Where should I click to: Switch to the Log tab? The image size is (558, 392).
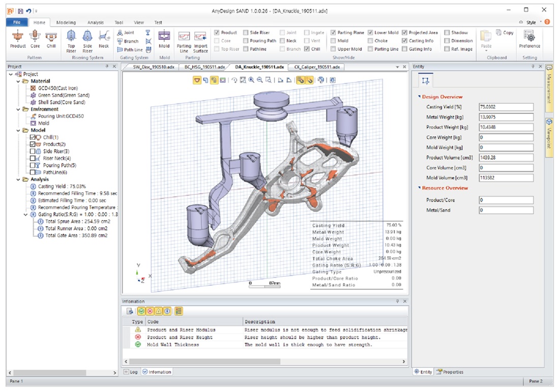(x=131, y=372)
